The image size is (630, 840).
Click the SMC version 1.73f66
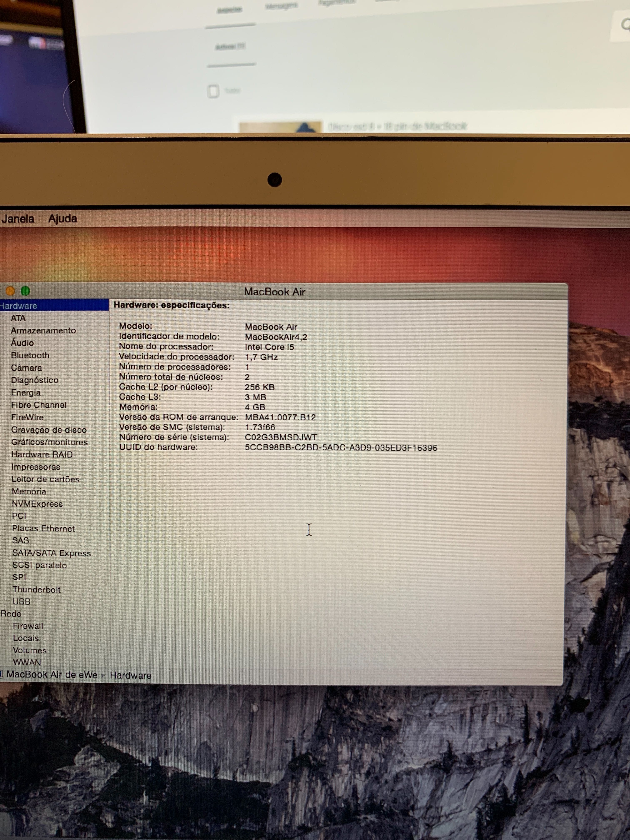[x=260, y=427]
